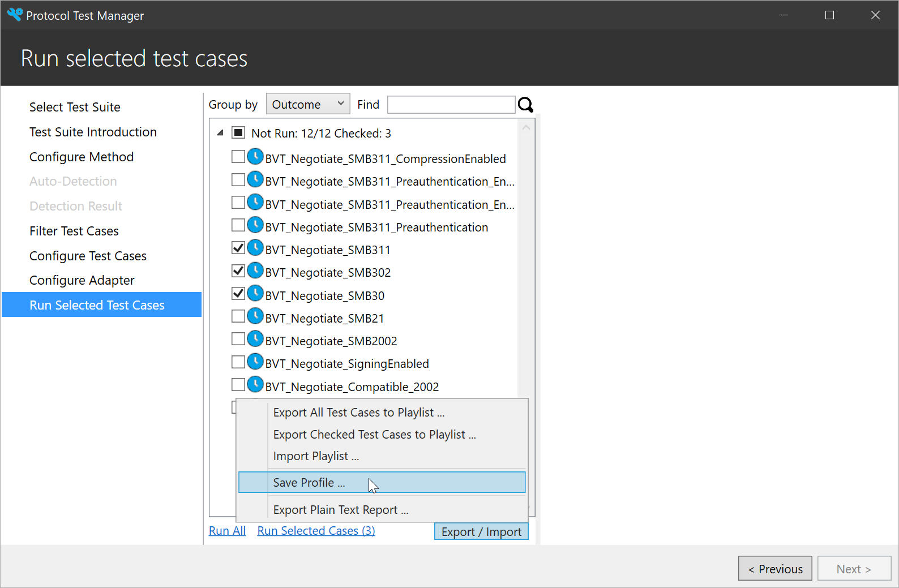The image size is (899, 588).
Task: Click clock status icon of BVT_Negotiate_SMB2002
Action: (255, 339)
